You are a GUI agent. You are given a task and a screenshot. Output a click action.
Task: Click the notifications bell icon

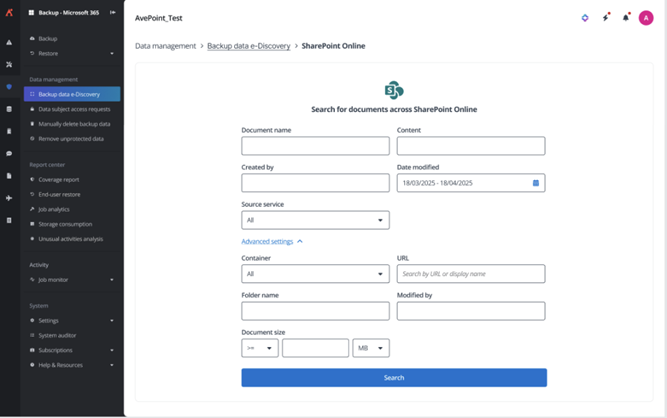626,18
